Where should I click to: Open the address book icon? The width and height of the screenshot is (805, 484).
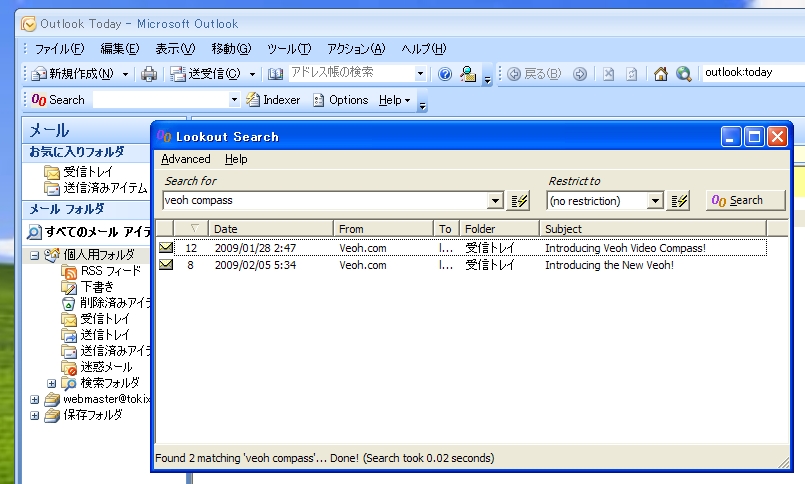click(x=275, y=74)
